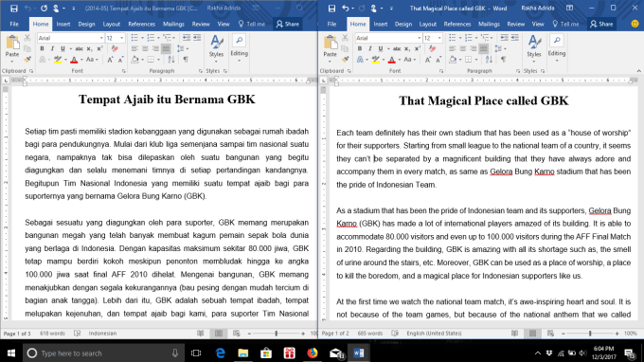Align text left in right window
This screenshot has height=362, width=644.
pos(452,49)
